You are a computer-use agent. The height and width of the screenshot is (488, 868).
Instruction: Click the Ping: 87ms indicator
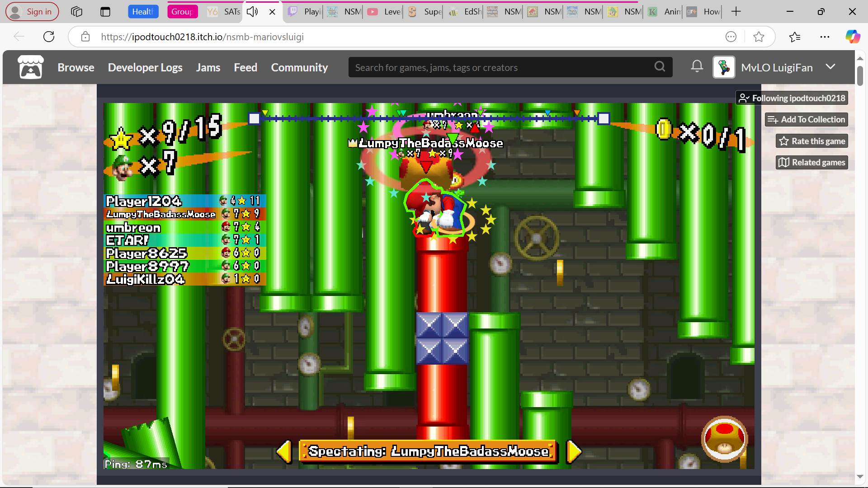tap(136, 464)
